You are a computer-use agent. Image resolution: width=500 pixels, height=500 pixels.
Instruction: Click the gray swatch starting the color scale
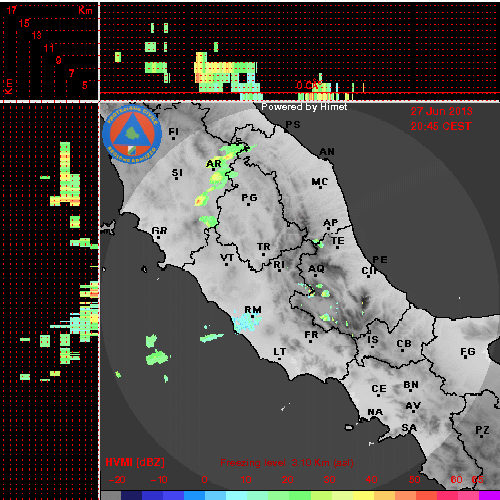(x=111, y=495)
